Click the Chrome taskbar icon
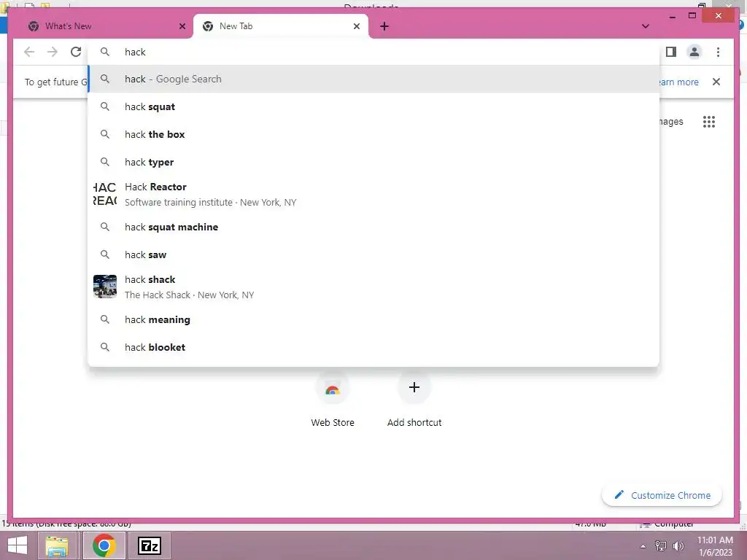This screenshot has width=747, height=560. click(104, 545)
